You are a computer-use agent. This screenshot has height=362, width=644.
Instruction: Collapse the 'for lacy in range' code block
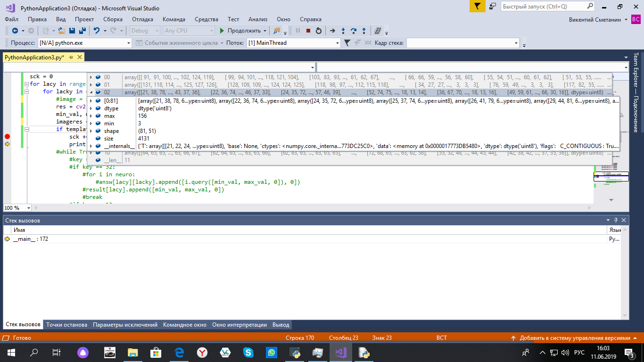point(26,84)
